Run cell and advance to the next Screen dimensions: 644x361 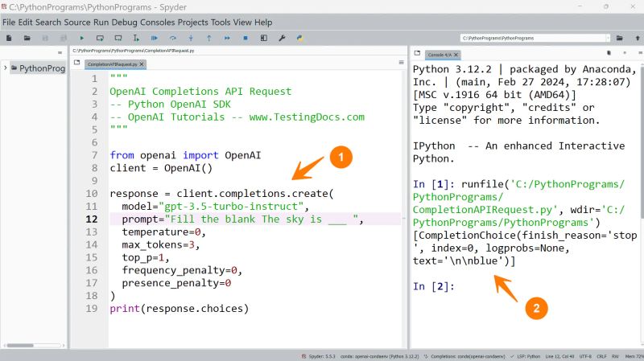[118, 38]
